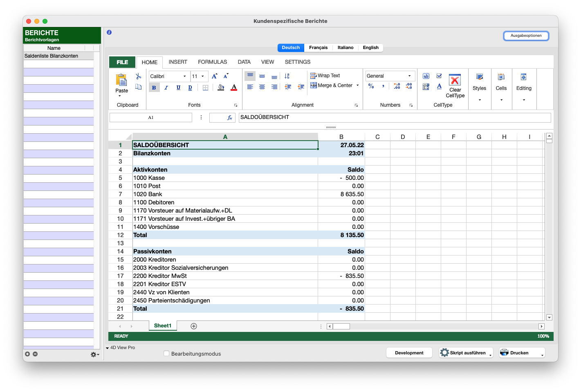Screen dimensions: 581x392
Task: Switch to the SETTINGS tab
Action: click(298, 62)
